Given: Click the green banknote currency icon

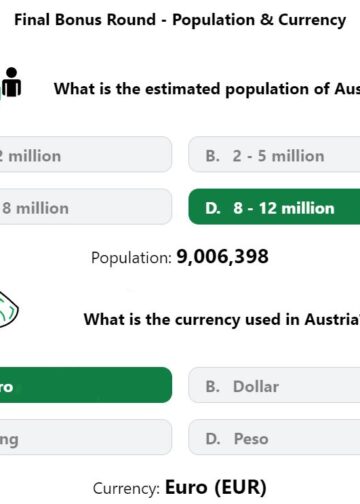Looking at the screenshot, I should click(x=9, y=310).
